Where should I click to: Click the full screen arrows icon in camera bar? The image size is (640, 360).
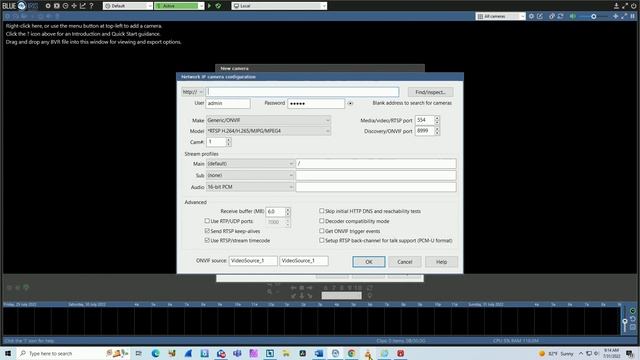pos(624,16)
